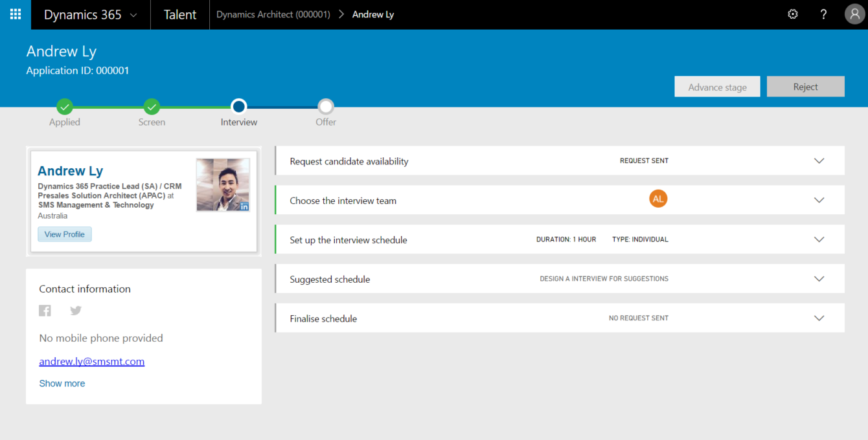Expand Set up the interview schedule section
This screenshot has height=440, width=868.
(819, 240)
